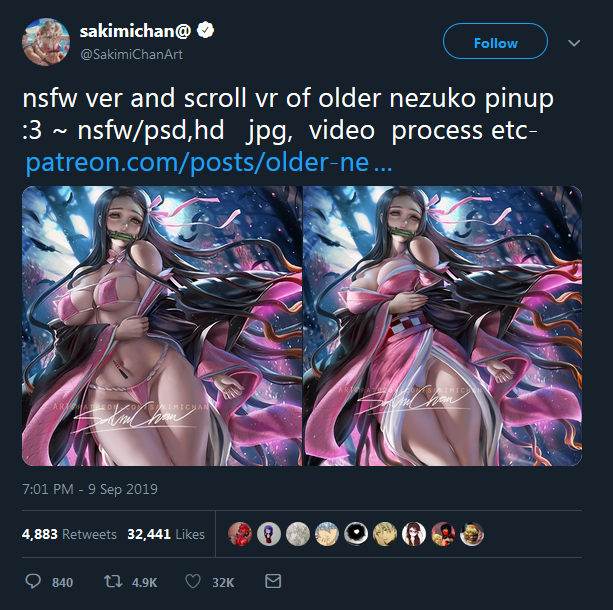Open sakimichan's profile avatar picture
This screenshot has width=613, height=610.
[46, 42]
